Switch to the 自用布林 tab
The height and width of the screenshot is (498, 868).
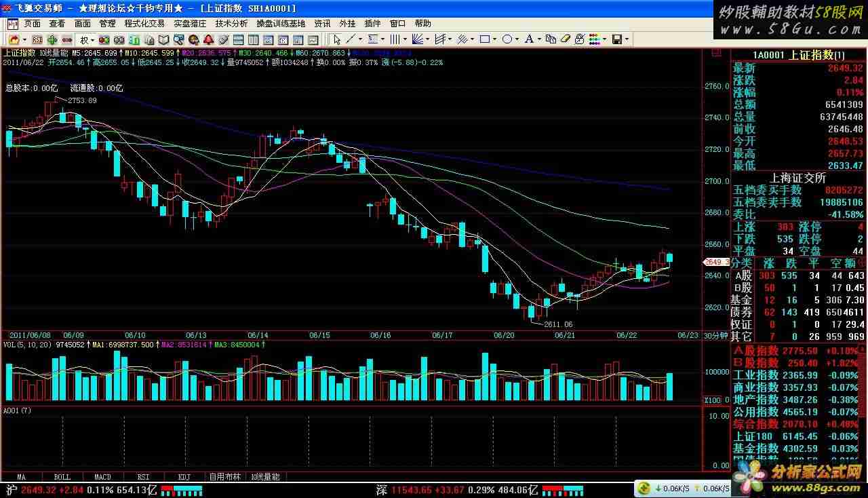225,477
